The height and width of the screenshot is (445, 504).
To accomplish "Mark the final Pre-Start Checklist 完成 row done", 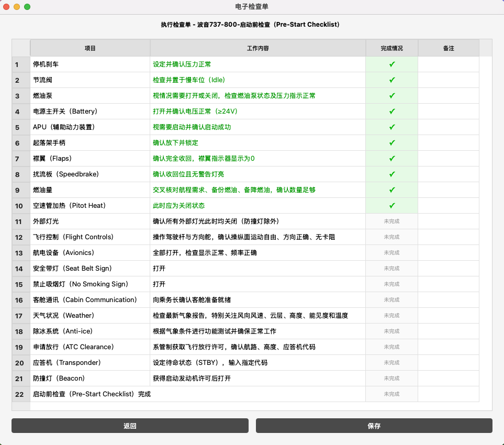I will 391,394.
